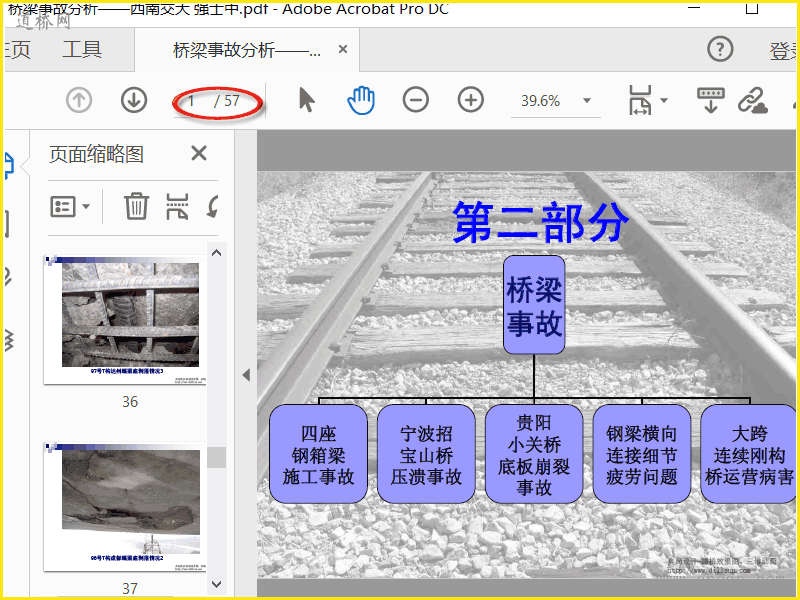Zoom in with the plus button
The height and width of the screenshot is (600, 800).
pos(470,100)
